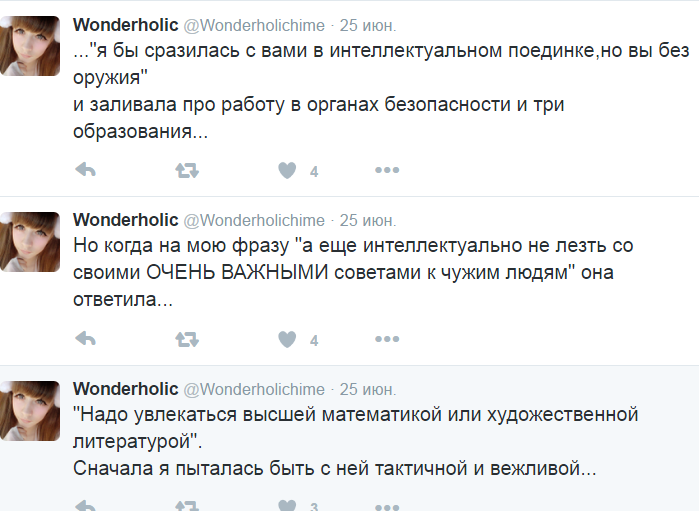Open more options on second tweet
Image resolution: width=699 pixels, height=511 pixels.
[x=387, y=339]
